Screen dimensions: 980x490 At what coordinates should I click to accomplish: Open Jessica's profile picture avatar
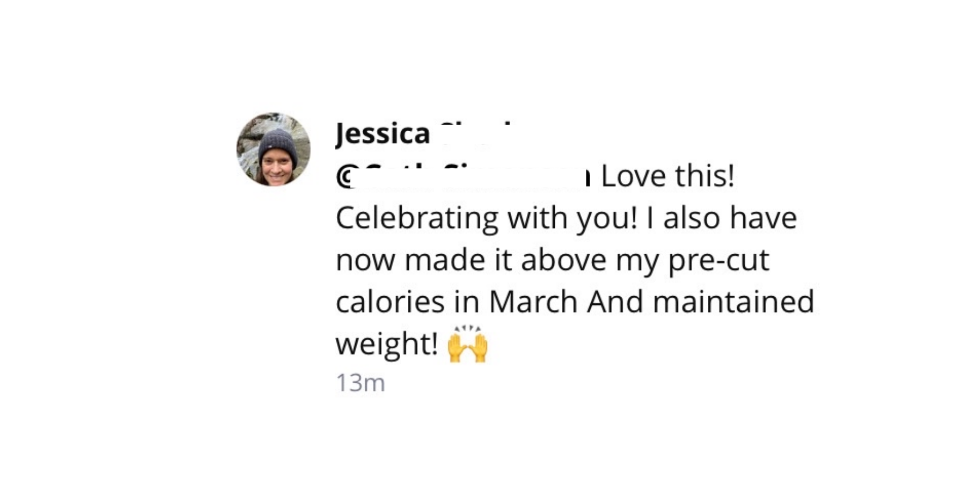273,149
